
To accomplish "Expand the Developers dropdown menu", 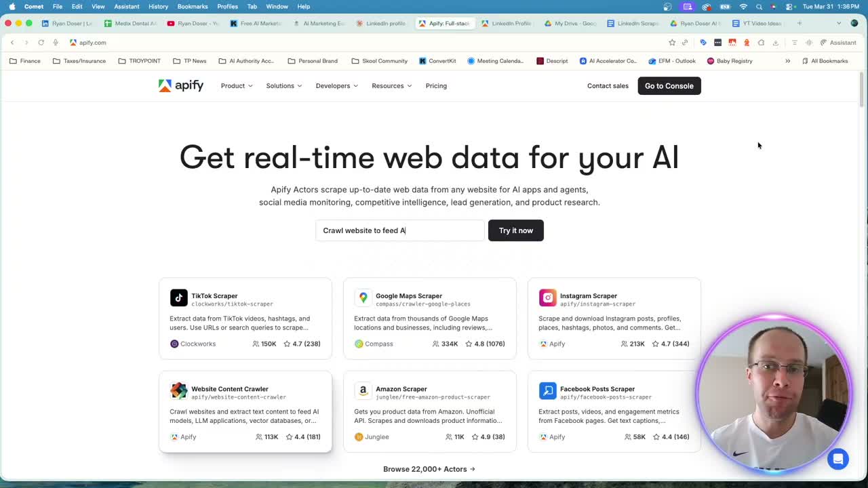I will pos(337,86).
